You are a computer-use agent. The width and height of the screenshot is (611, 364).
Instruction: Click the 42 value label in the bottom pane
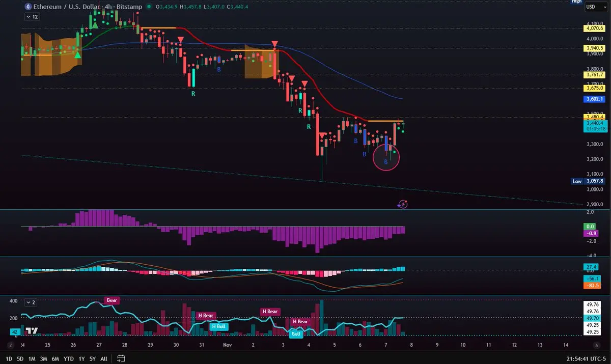tap(15, 331)
